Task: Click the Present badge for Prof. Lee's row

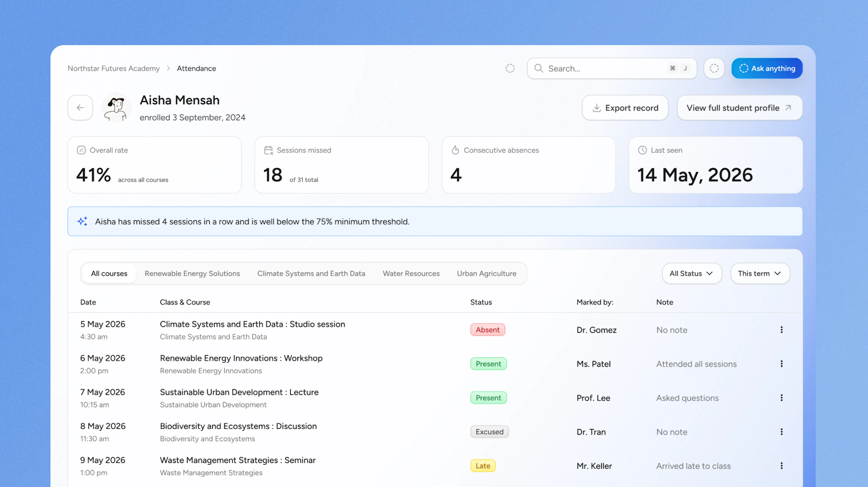Action: (x=488, y=398)
